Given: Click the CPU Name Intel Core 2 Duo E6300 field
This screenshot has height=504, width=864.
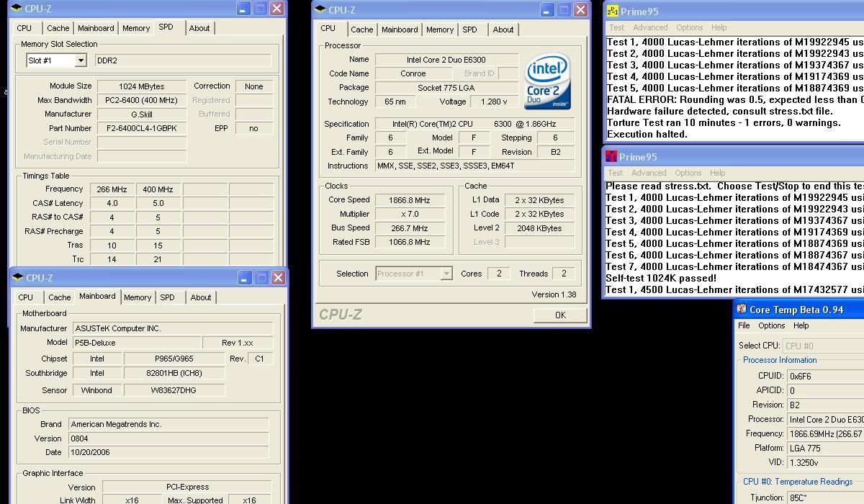Looking at the screenshot, I should (446, 60).
